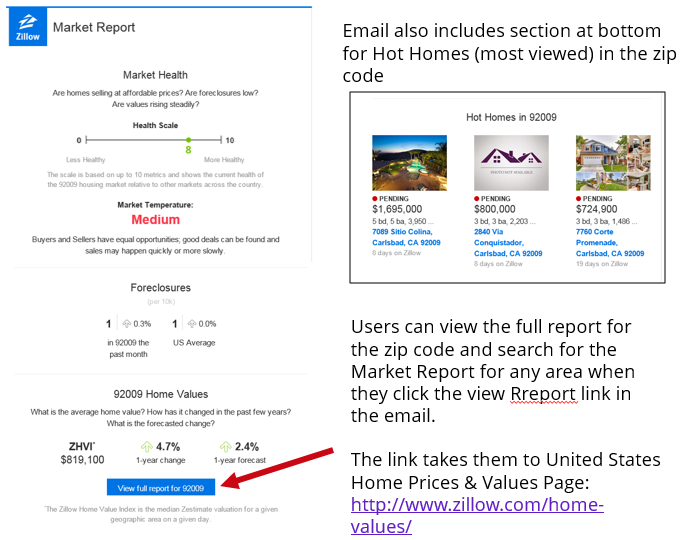The image size is (683, 540).
Task: Click the photo not available thumbnail
Action: (x=511, y=163)
